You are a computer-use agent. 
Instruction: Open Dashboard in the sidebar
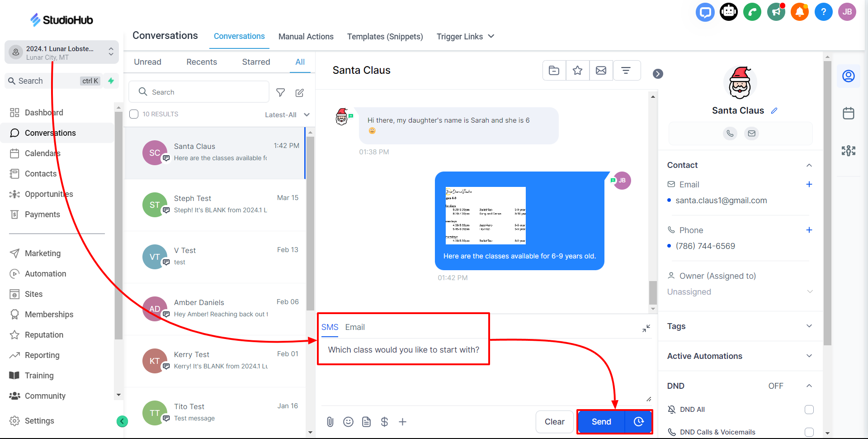pyautogui.click(x=44, y=113)
